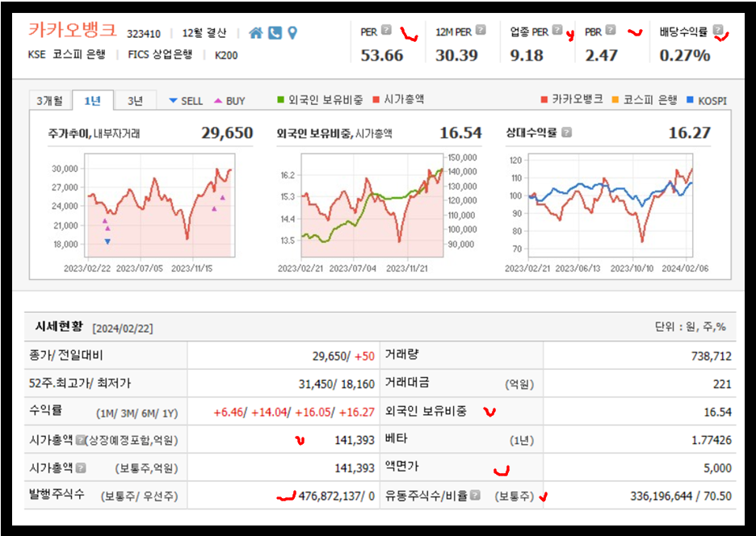This screenshot has height=536, width=756.
Task: Click the 외국인 보유비중 ownership chart
Action: [x=372, y=205]
